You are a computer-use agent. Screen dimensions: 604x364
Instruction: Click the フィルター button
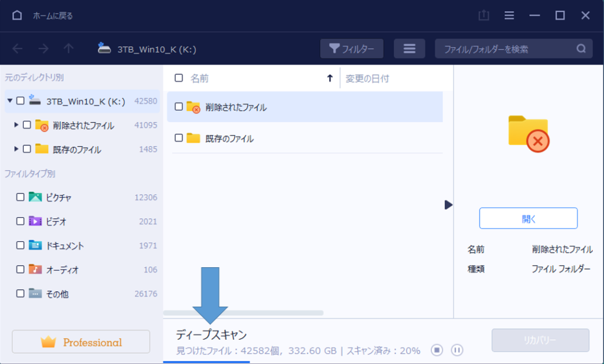point(352,48)
